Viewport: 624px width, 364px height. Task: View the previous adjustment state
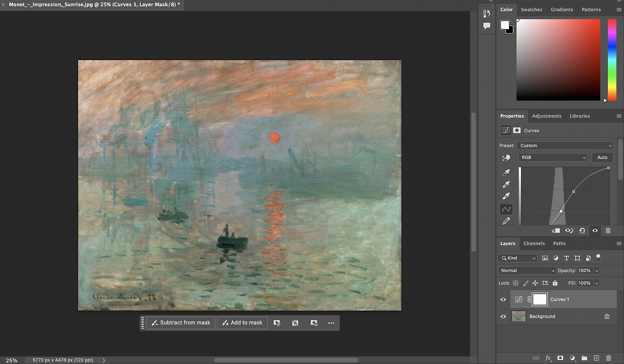569,230
